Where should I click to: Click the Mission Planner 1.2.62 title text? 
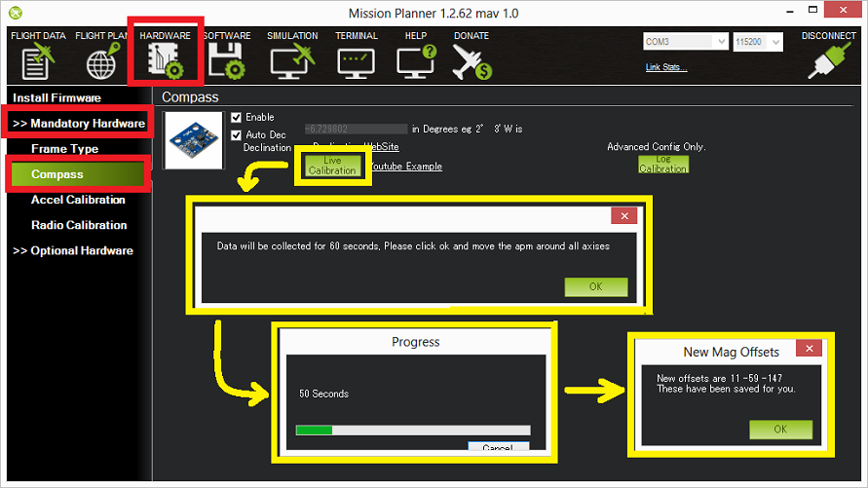(434, 14)
